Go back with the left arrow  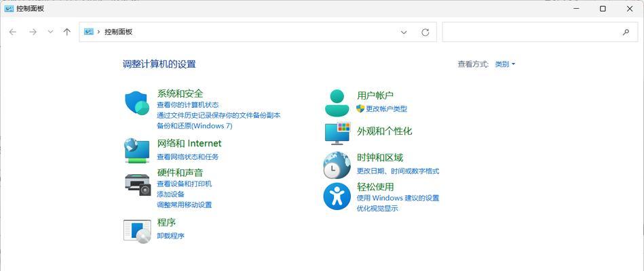point(13,32)
